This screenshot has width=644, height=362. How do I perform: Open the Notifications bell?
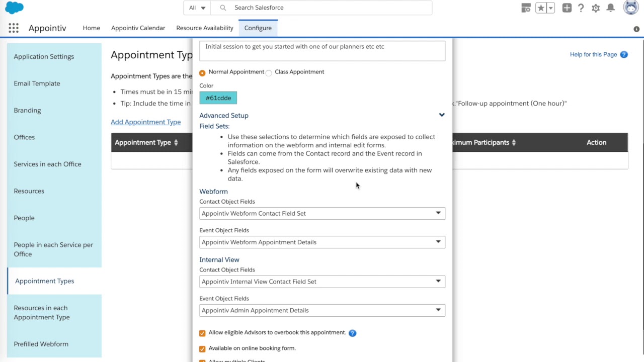pyautogui.click(x=610, y=8)
